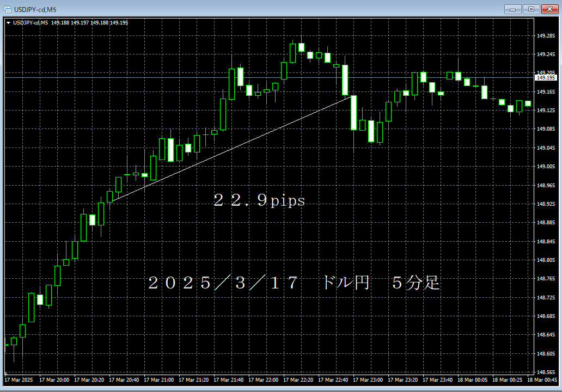Click the current price marker showing 149.195
Viewport: 562px width, 392px height.
pyautogui.click(x=546, y=78)
